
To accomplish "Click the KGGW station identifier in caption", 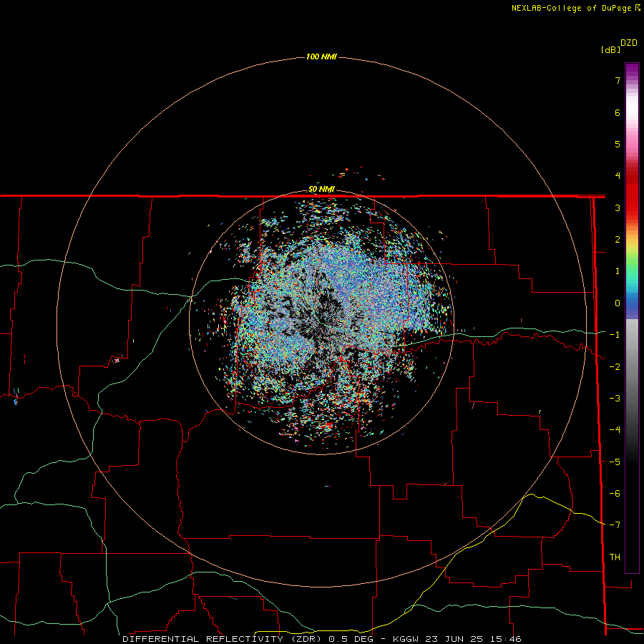I will point(406,639).
